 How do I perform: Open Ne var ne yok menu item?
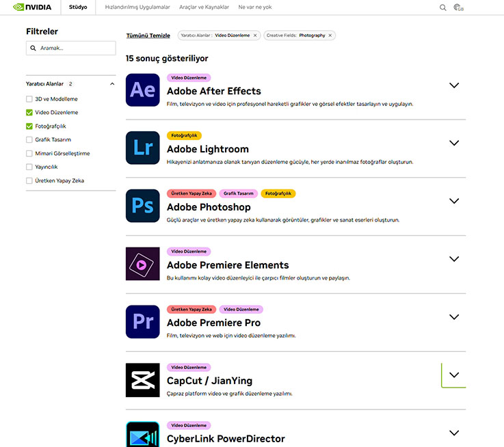[255, 7]
